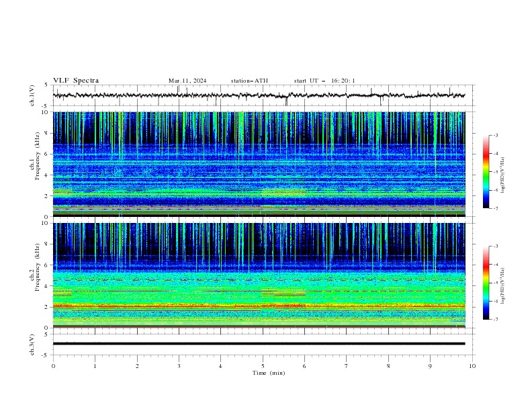Click the ch.1 spectrogram panel
532x411 pixels.
point(259,164)
